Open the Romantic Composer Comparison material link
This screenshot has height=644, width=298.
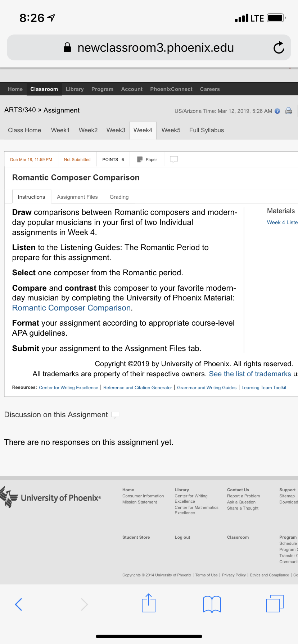71,308
